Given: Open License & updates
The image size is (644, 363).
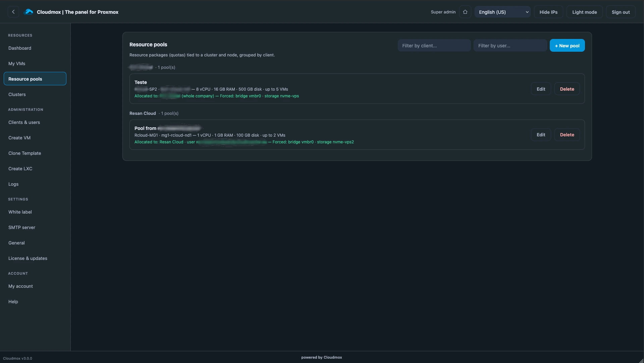Looking at the screenshot, I should pos(35,258).
